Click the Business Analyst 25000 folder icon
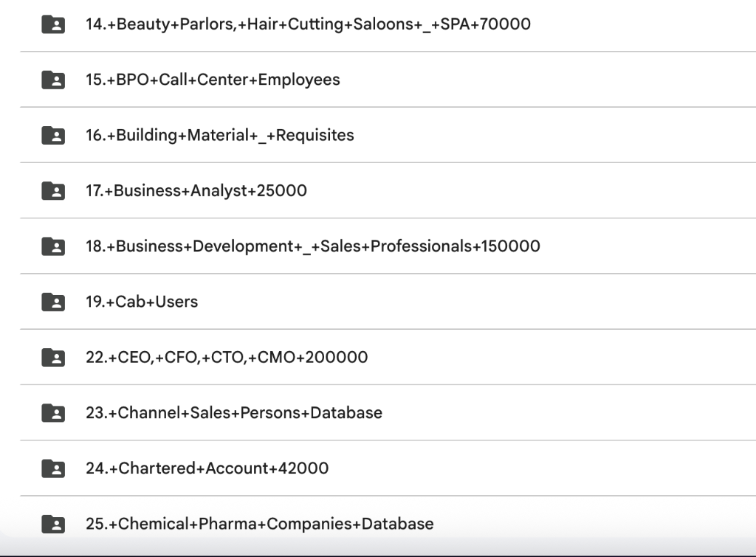756x557 pixels. tap(53, 190)
